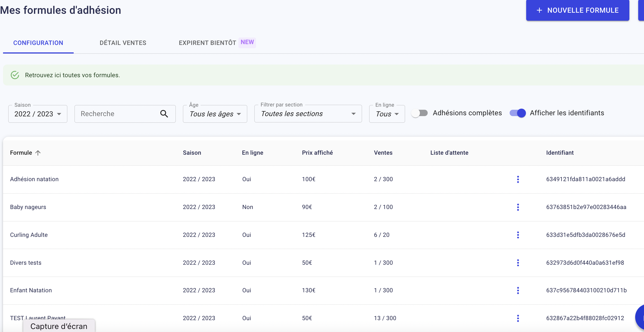644x332 pixels.
Task: Sort by the Ventes column header
Action: coord(383,153)
